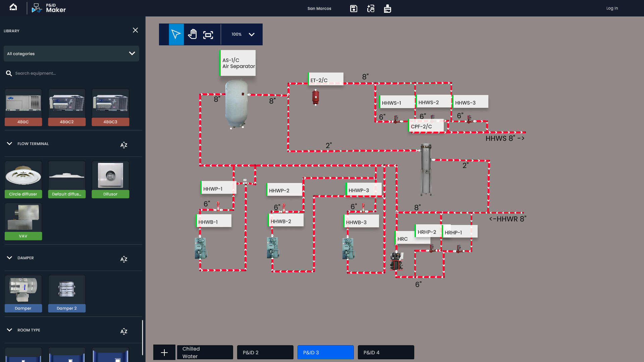
Task: Collapse the Flow Terminal section
Action: click(x=9, y=144)
